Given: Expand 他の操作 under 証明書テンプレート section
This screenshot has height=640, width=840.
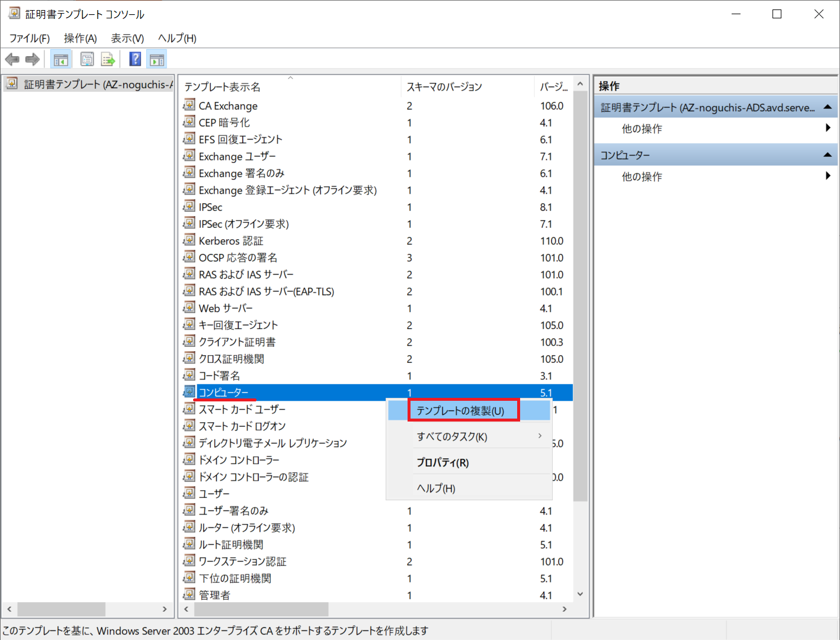Looking at the screenshot, I should coord(716,128).
